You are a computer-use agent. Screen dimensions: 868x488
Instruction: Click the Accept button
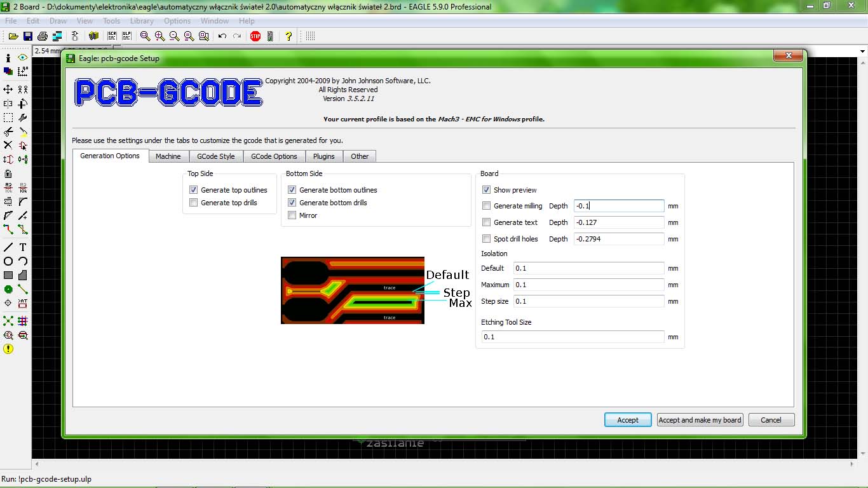628,420
